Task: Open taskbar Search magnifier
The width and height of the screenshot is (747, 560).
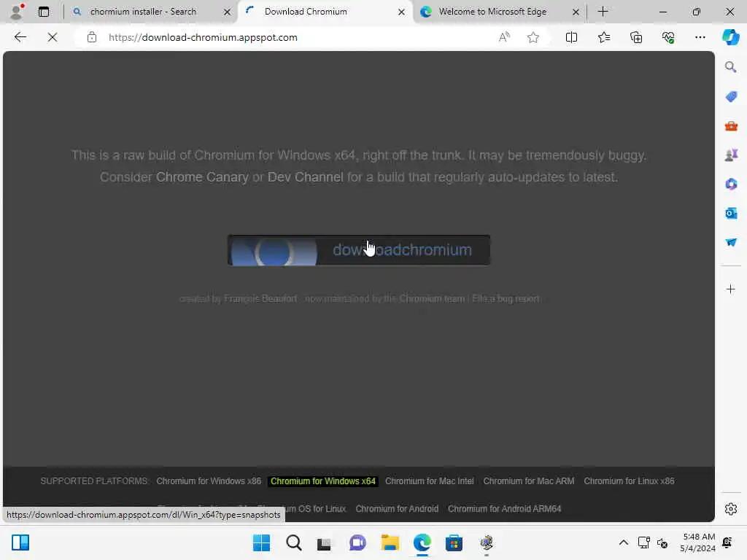Action: [293, 542]
